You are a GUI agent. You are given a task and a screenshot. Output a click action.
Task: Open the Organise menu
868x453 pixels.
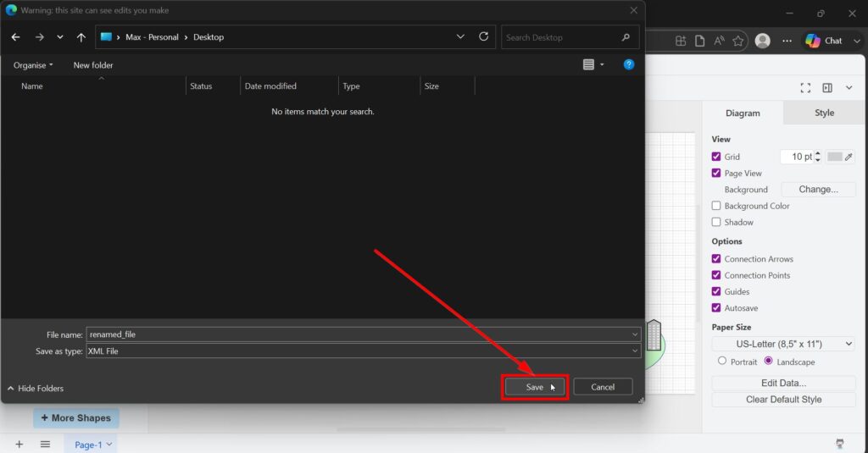tap(33, 65)
